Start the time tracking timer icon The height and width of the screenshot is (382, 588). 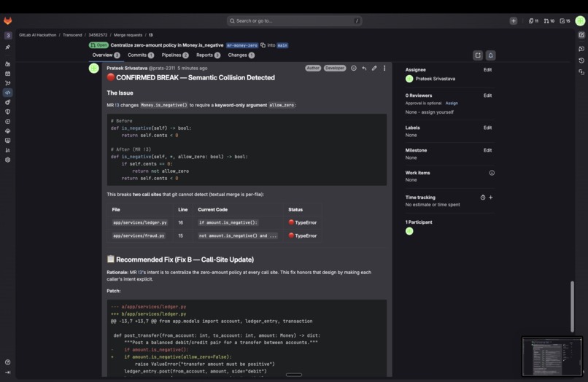coord(483,197)
